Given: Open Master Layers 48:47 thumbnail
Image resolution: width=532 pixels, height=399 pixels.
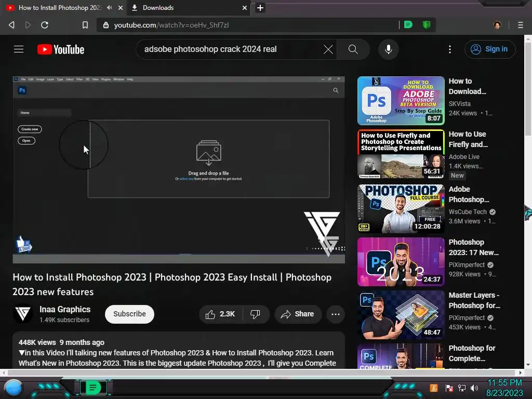Looking at the screenshot, I should tap(401, 314).
